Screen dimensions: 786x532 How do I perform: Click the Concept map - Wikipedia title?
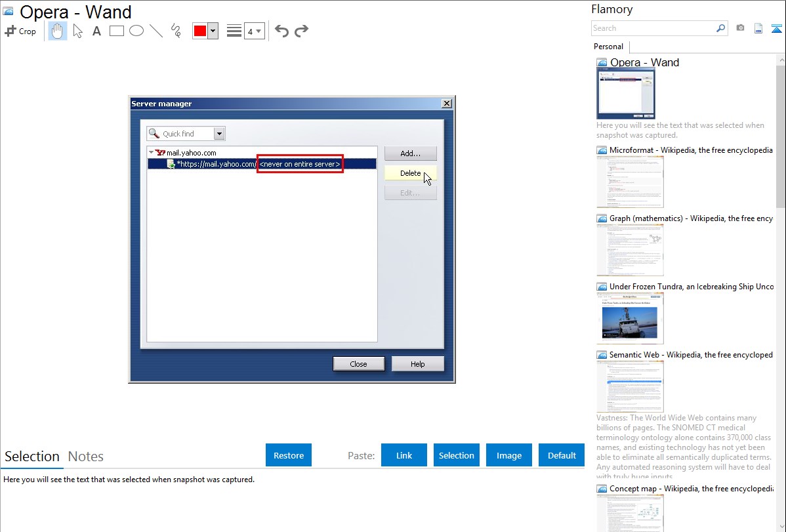coord(692,489)
